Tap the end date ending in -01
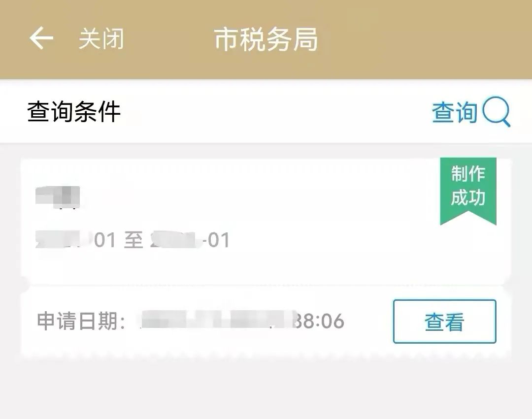Image resolution: width=532 pixels, height=419 pixels. (190, 240)
